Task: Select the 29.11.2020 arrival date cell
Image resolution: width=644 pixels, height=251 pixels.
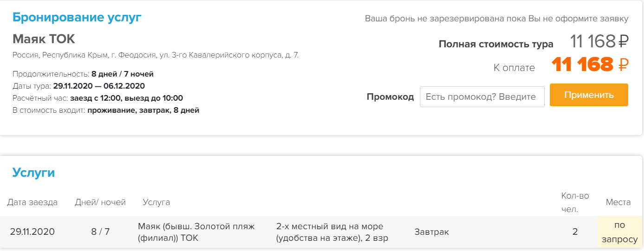Action: (x=32, y=232)
